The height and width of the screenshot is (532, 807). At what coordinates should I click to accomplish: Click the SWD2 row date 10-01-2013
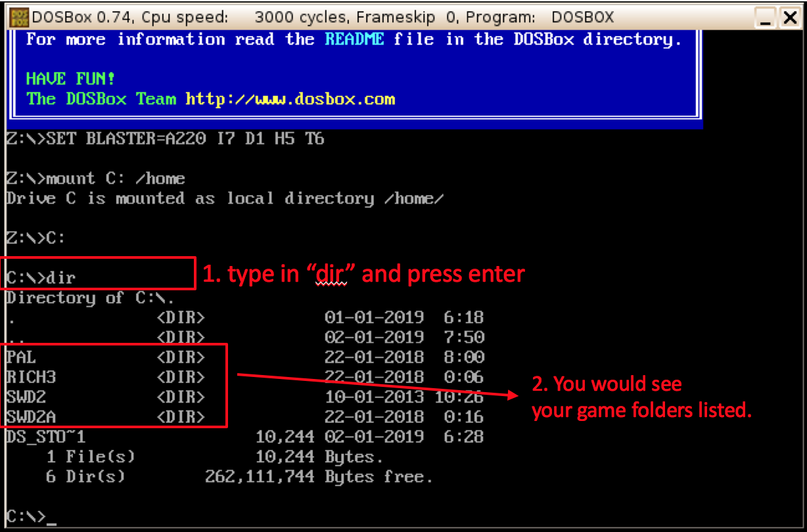tap(375, 397)
